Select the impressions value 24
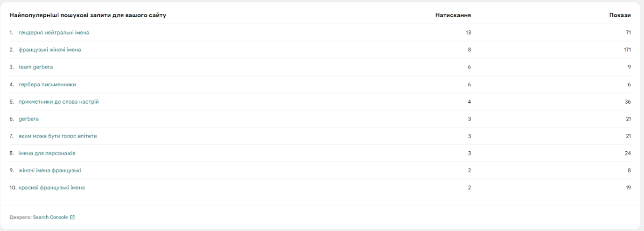Image resolution: width=644 pixels, height=231 pixels. (628, 153)
